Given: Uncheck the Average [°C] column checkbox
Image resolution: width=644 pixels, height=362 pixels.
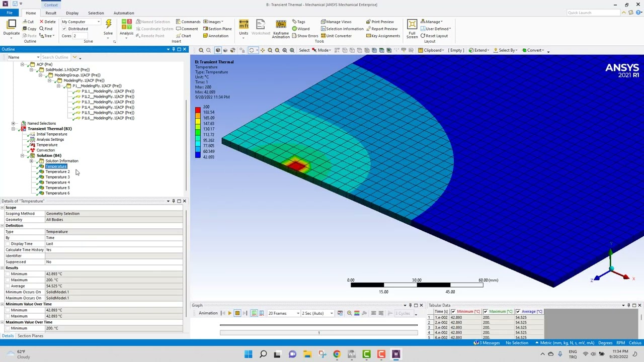Looking at the screenshot, I should 518,312.
